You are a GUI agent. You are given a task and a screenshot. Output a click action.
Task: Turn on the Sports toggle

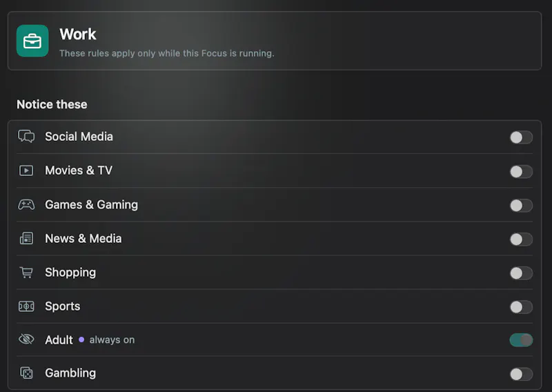point(521,306)
